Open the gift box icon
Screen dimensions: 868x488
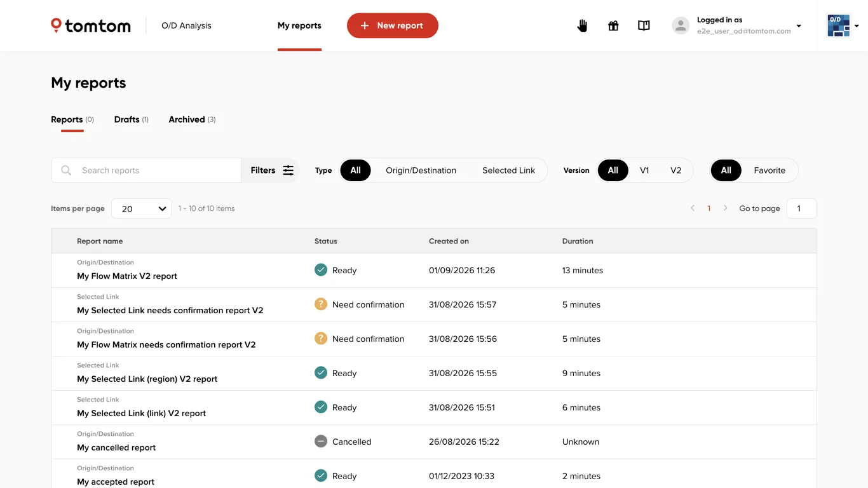click(x=613, y=25)
